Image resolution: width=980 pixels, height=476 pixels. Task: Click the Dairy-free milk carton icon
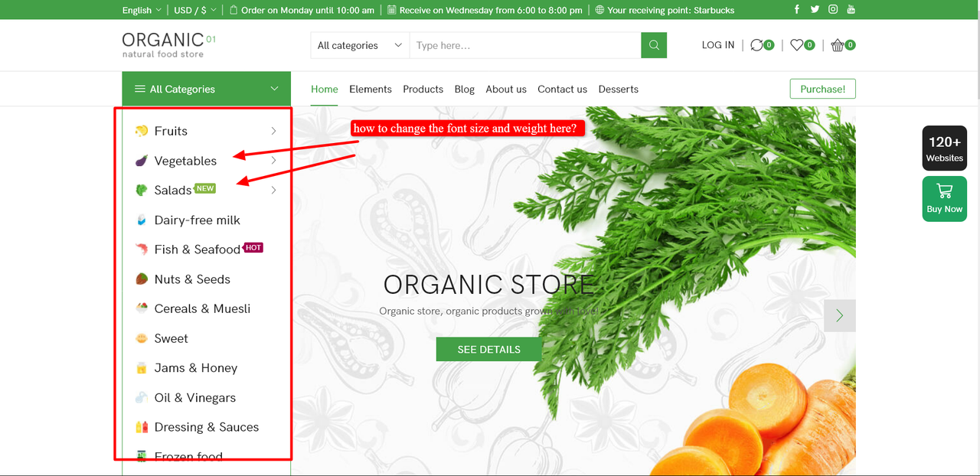[141, 220]
